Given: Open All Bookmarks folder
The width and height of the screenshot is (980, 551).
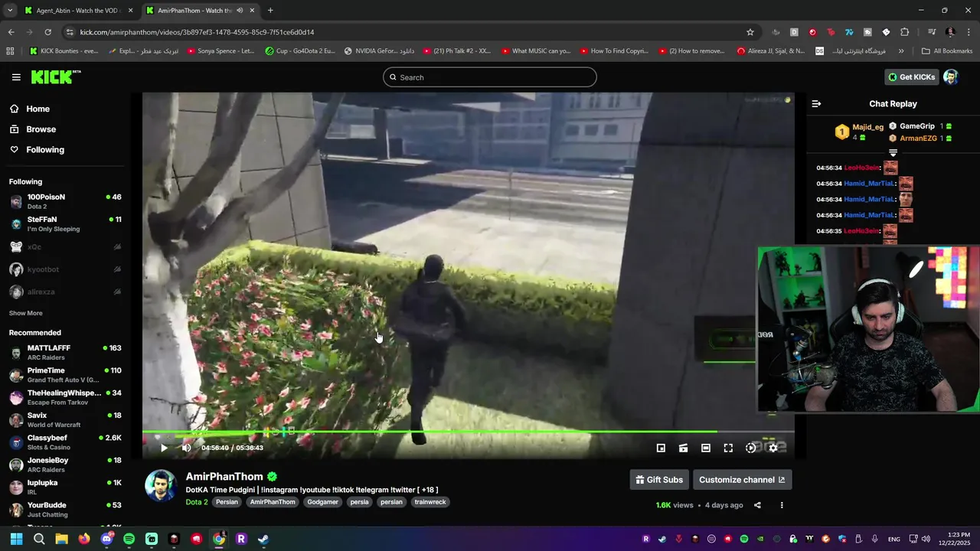Looking at the screenshot, I should click(x=947, y=51).
